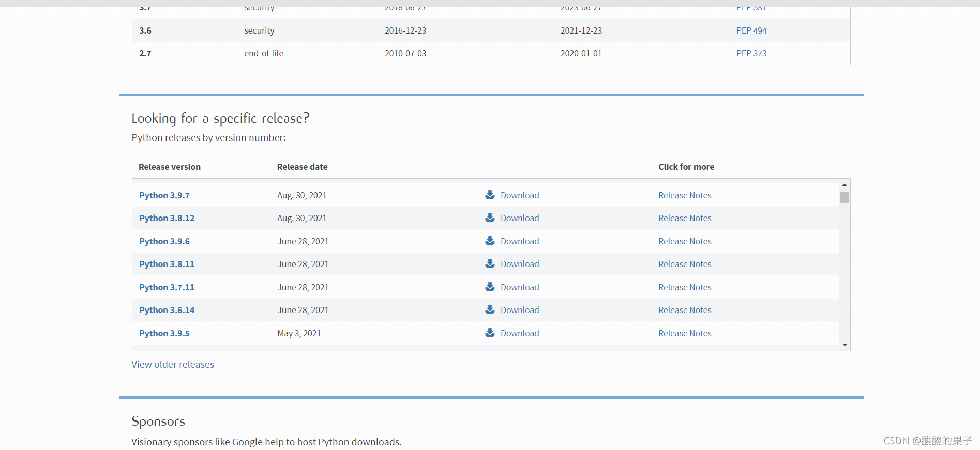Click Download link for Python 3.8.12

(520, 218)
